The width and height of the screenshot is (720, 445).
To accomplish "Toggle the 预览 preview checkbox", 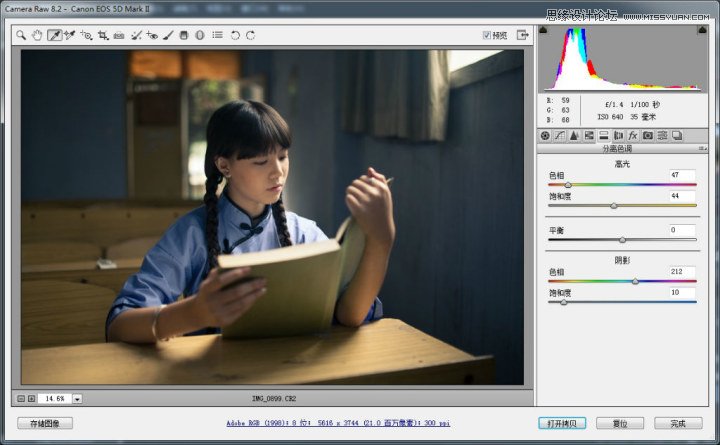I will tap(487, 35).
